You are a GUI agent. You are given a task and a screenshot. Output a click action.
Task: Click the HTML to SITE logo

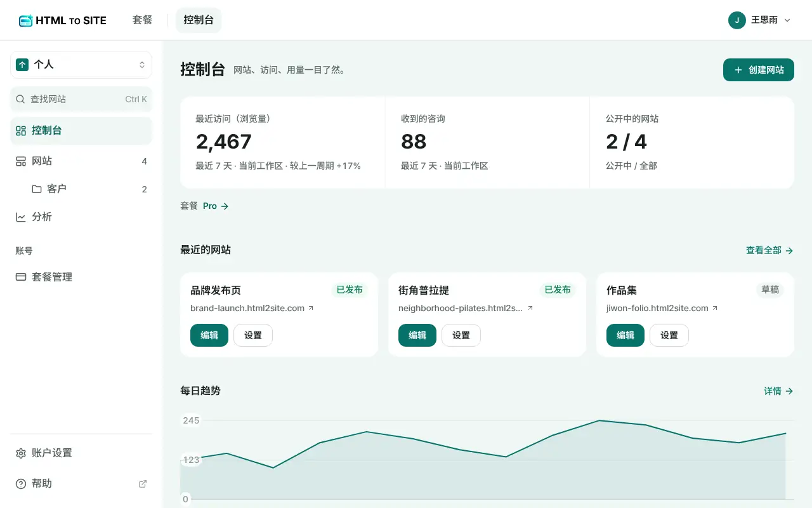click(62, 20)
